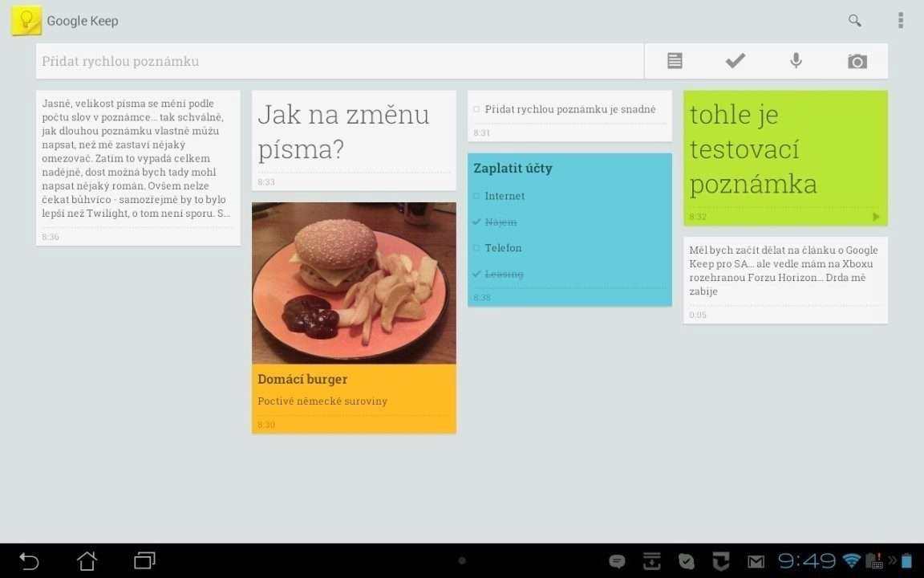Check the Internet checkbox in Zaplatit účty
Viewport: 924px width, 578px height.
pyautogui.click(x=476, y=196)
